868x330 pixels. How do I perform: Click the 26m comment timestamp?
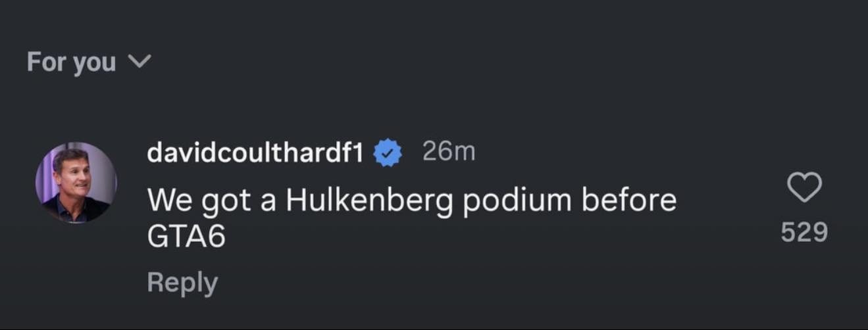447,153
